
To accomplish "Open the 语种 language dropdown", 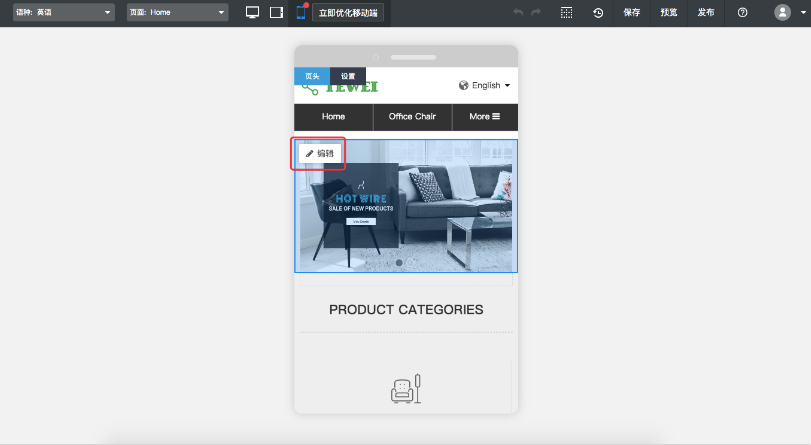I will pyautogui.click(x=64, y=13).
